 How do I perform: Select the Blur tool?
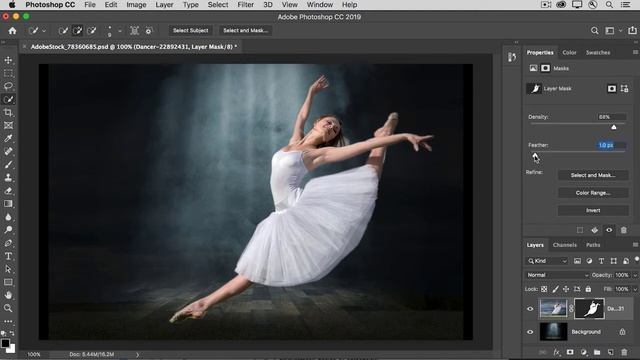8,217
